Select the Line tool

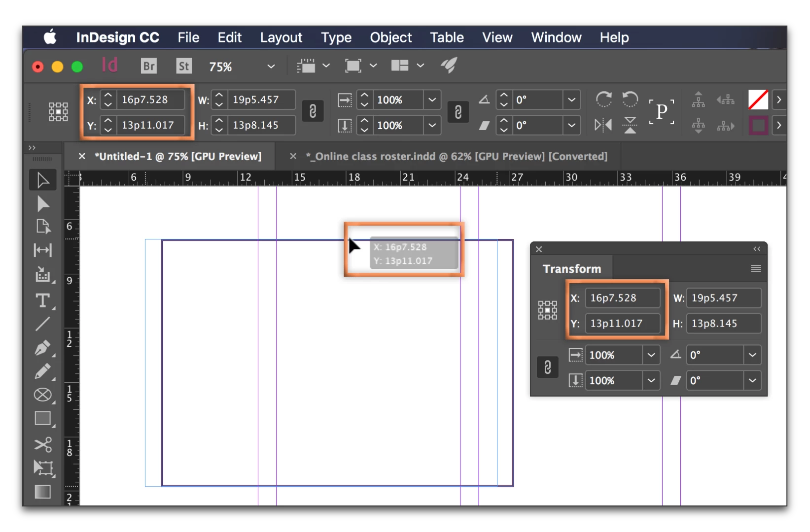pyautogui.click(x=43, y=324)
